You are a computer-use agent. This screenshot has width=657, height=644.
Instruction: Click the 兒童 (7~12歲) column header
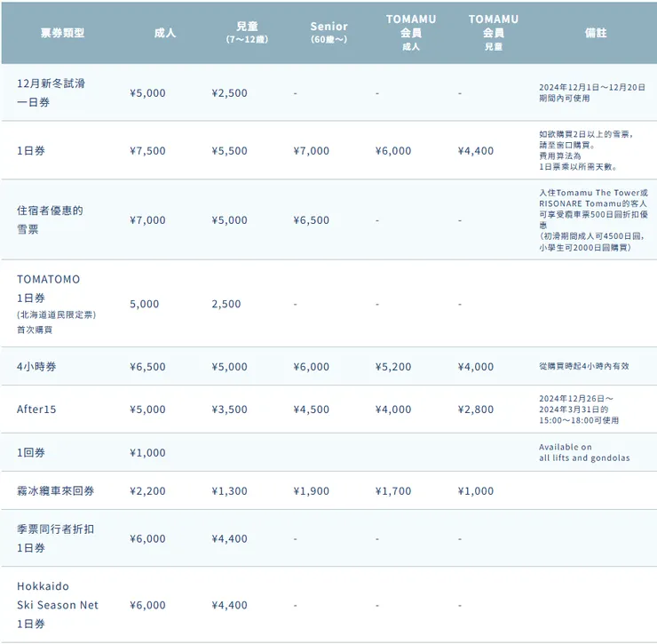pyautogui.click(x=247, y=32)
